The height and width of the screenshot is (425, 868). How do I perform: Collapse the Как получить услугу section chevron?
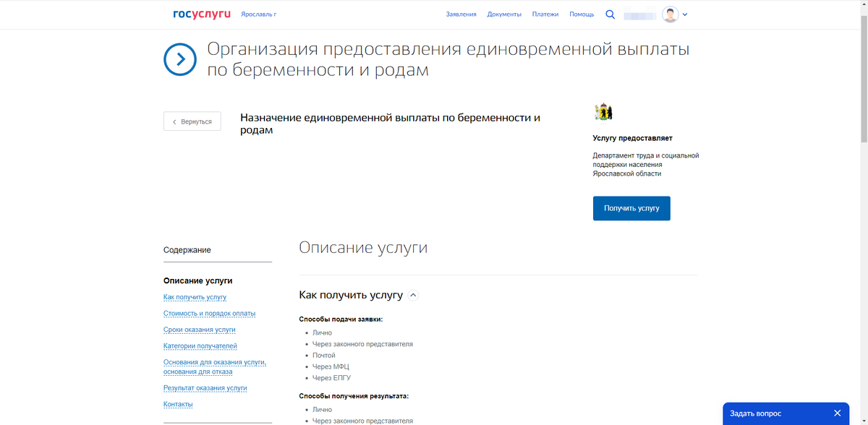pyautogui.click(x=413, y=295)
